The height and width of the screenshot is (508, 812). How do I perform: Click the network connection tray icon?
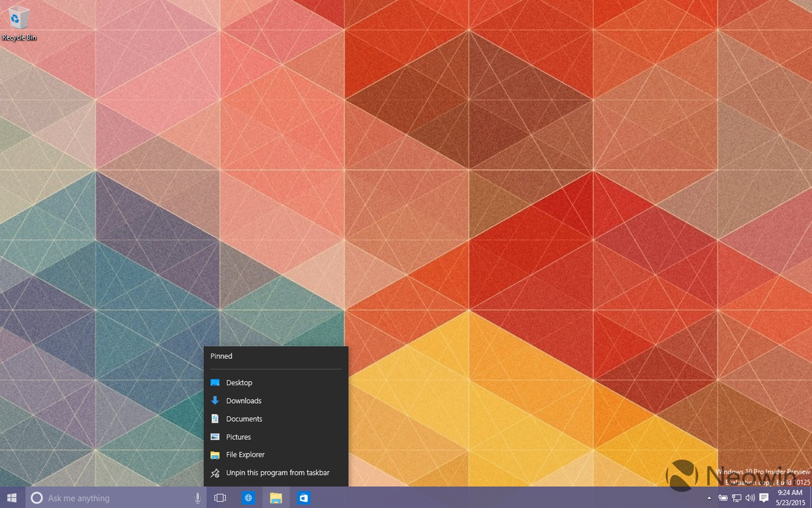736,498
